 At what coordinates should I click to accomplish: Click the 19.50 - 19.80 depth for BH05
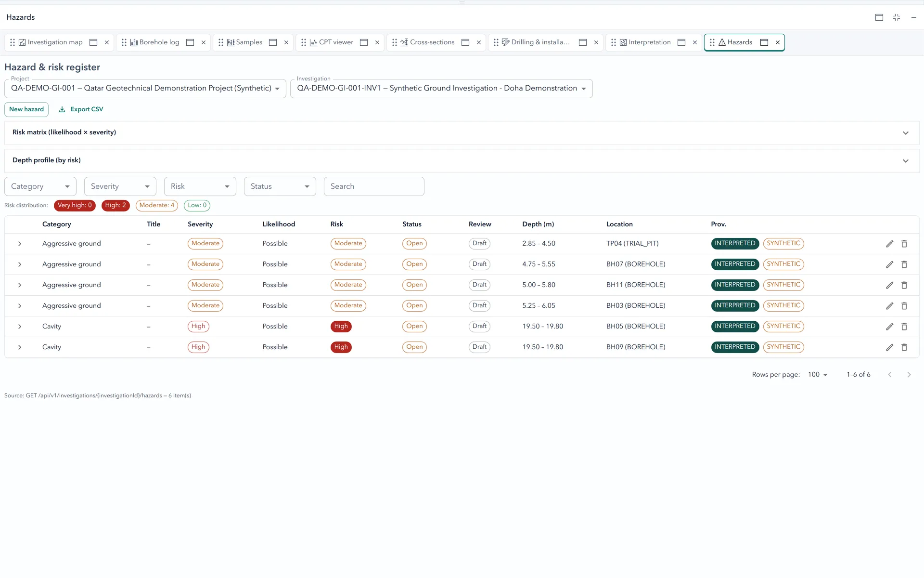pyautogui.click(x=543, y=327)
